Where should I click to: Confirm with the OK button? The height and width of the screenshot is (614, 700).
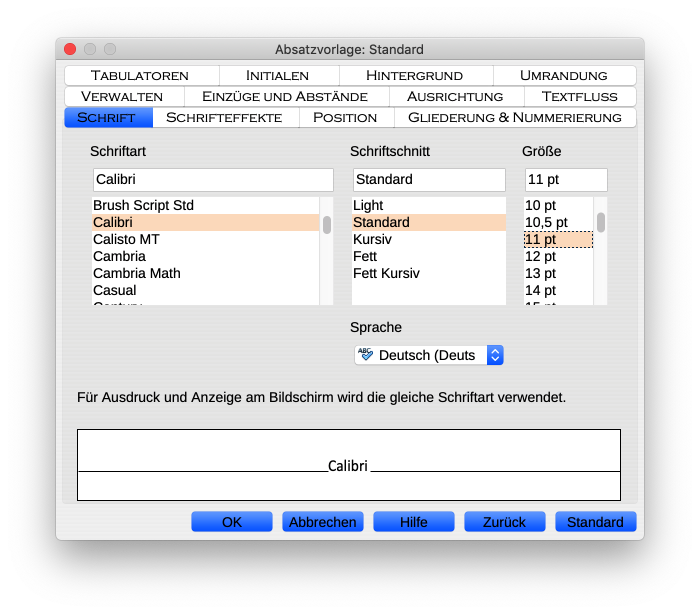232,522
